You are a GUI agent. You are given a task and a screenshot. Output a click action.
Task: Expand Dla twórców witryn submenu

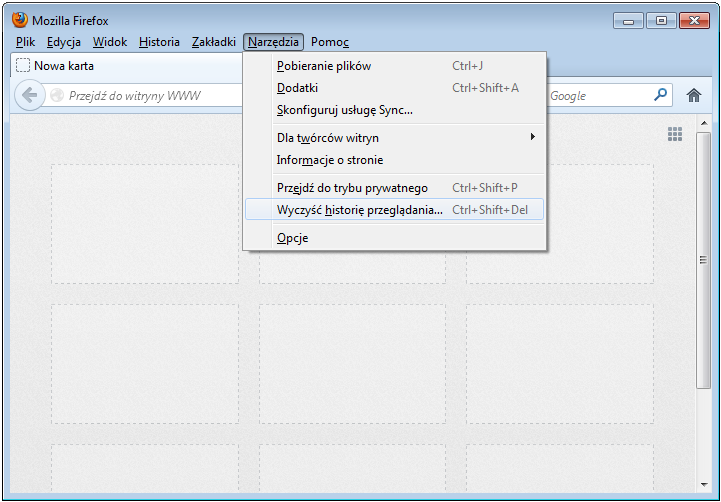click(395, 137)
